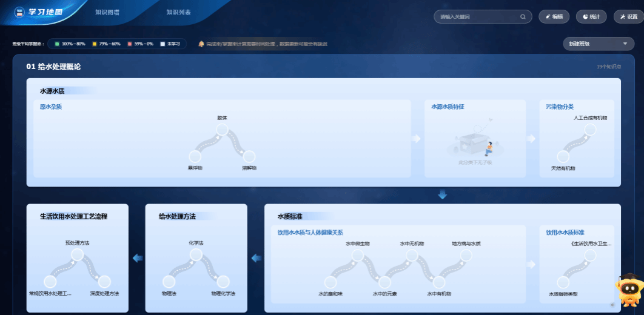
Task: Open the 新建班级 class dropdown
Action: tap(599, 44)
